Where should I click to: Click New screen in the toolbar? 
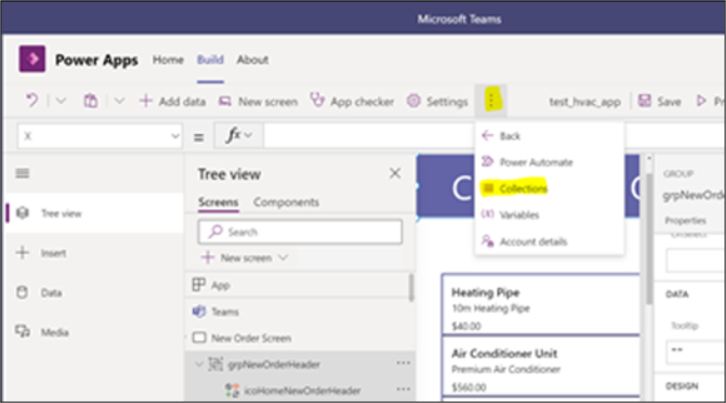point(258,101)
